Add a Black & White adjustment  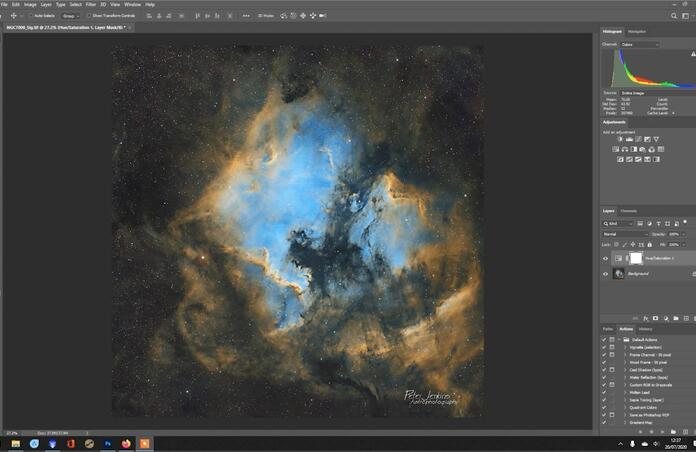tap(634, 149)
